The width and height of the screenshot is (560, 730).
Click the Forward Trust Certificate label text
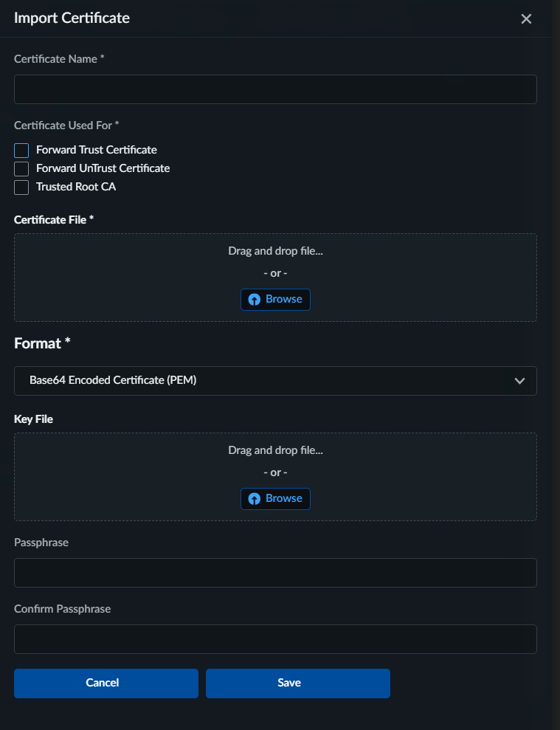pyautogui.click(x=97, y=150)
